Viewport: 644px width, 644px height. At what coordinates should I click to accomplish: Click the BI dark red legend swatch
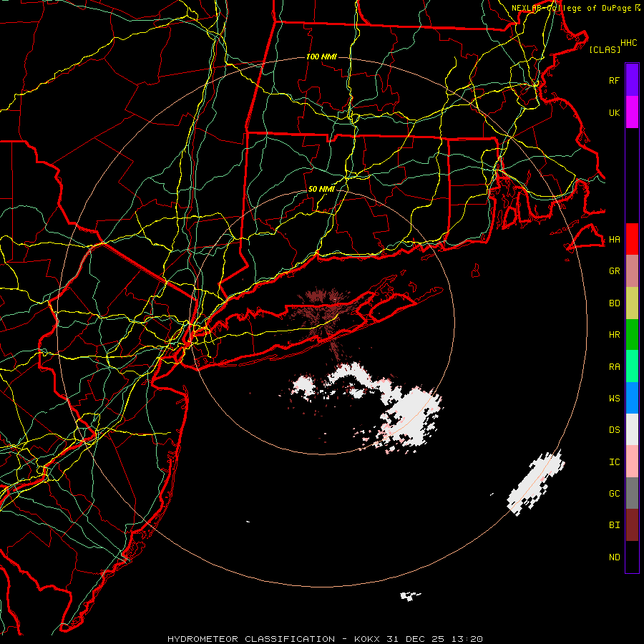coord(632,525)
